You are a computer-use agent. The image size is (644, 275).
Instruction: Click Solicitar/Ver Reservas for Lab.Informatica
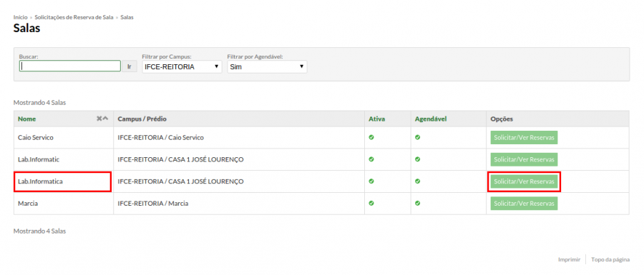click(524, 181)
